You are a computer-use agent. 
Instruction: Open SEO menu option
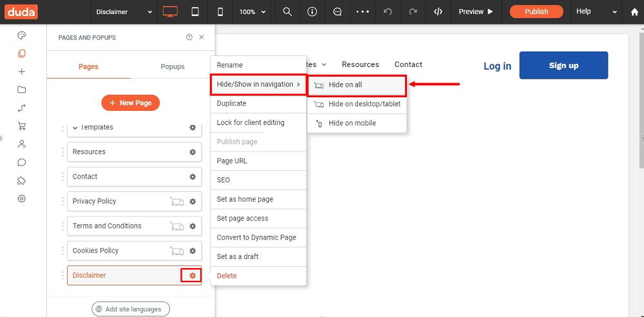[x=258, y=180]
